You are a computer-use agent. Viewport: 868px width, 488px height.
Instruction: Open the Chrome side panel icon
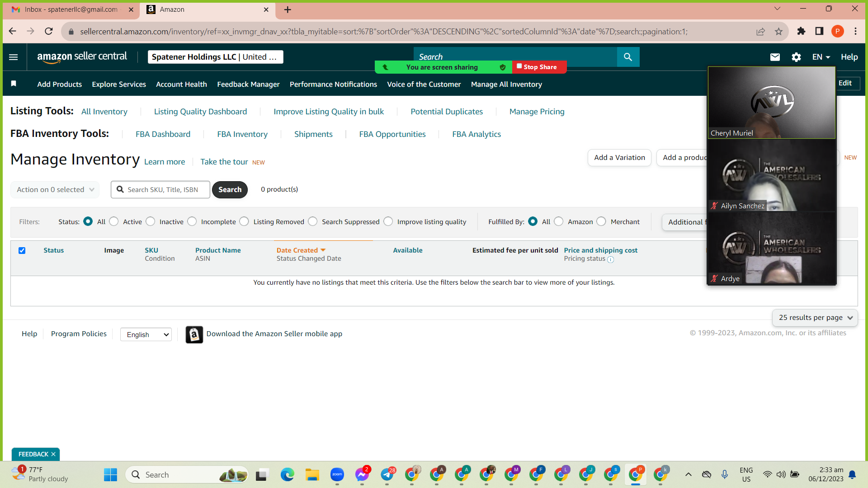click(819, 31)
